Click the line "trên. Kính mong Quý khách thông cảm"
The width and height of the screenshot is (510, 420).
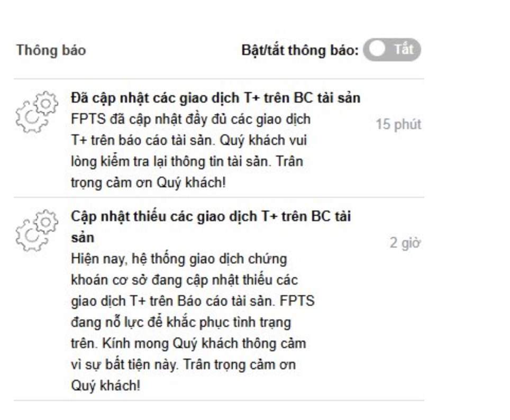pos(189,343)
